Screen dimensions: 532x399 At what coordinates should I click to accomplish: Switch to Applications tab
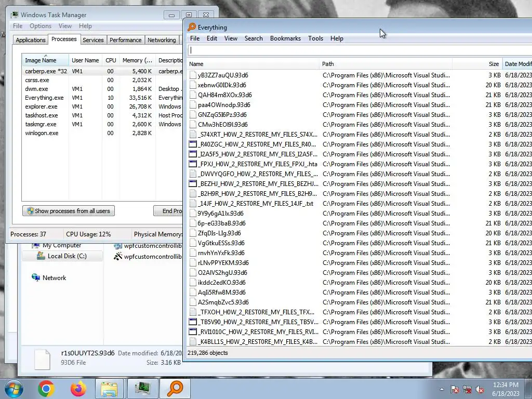pyautogui.click(x=31, y=40)
